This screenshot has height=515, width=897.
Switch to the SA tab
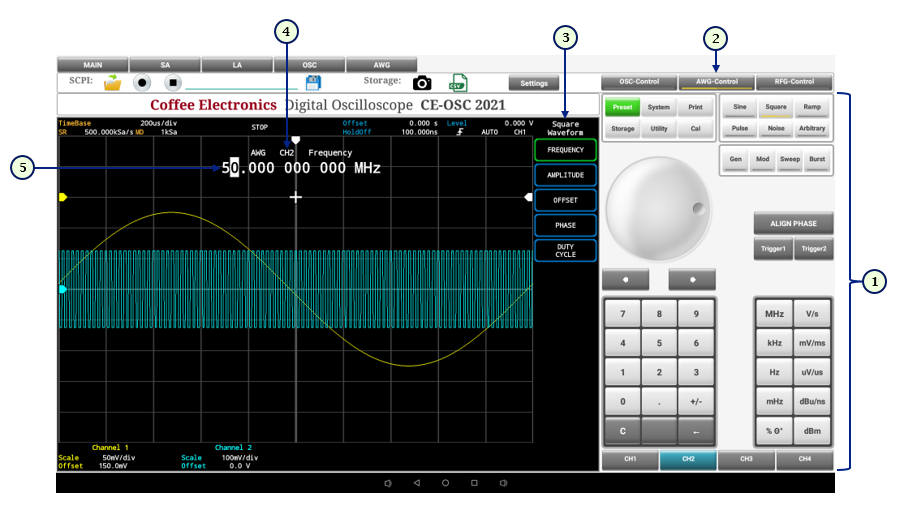[x=165, y=65]
